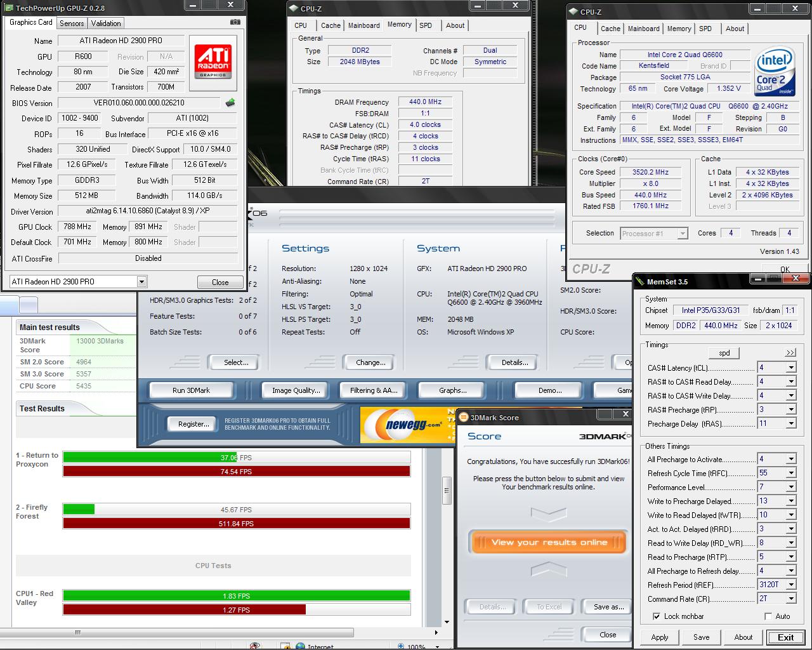Viewport: 812px width, 650px height.
Task: Click the Run 3DMark button
Action: click(x=191, y=390)
